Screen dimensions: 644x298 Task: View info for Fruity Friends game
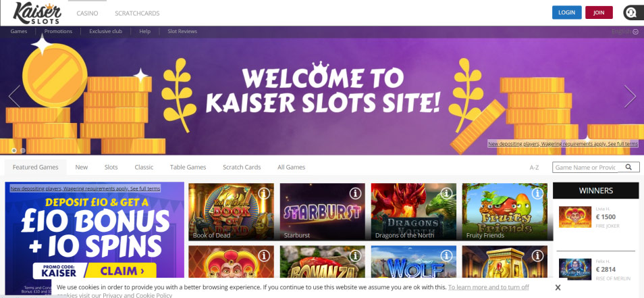[x=537, y=193]
